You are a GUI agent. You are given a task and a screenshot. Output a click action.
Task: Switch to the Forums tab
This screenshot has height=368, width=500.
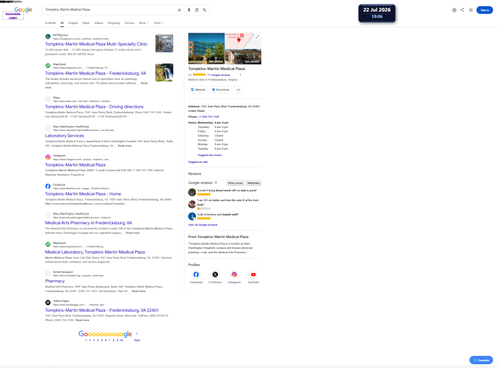[x=129, y=23]
